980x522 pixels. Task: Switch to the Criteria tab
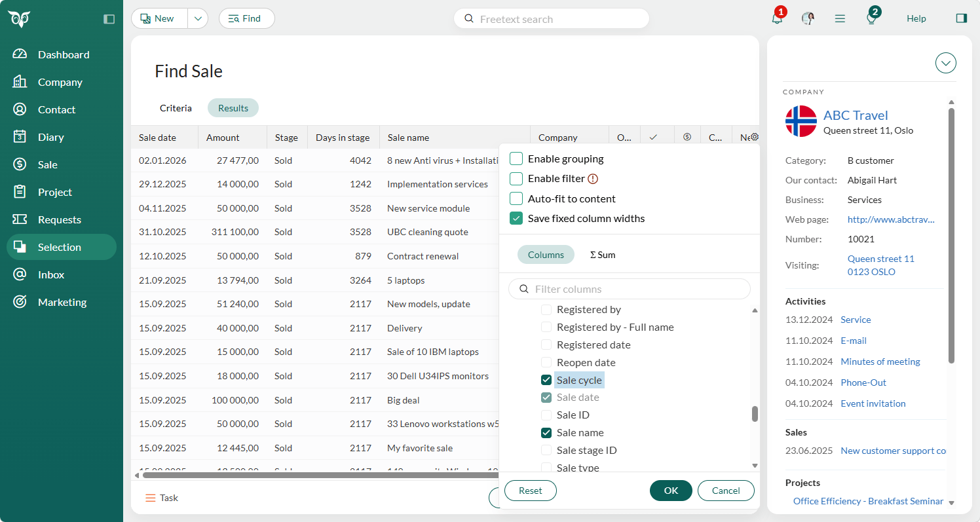[176, 108]
